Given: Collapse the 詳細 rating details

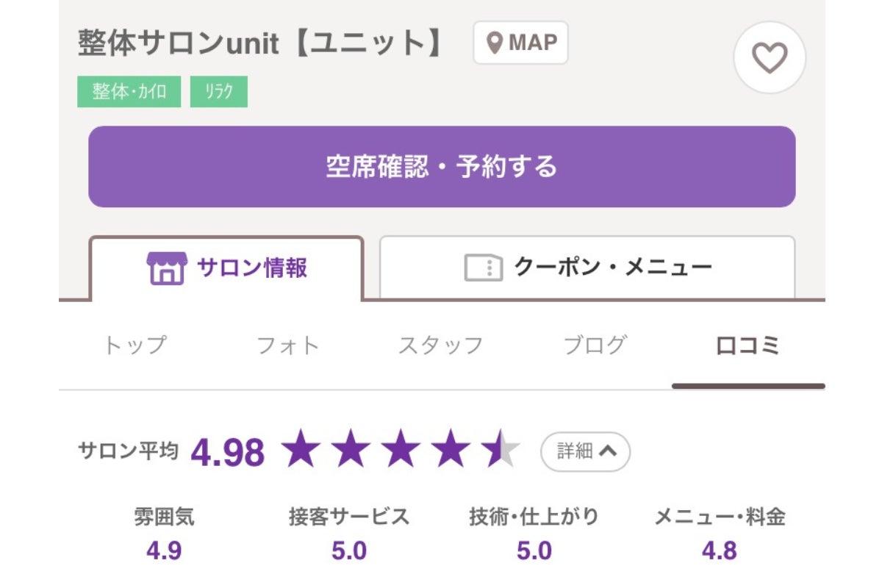Looking at the screenshot, I should [585, 451].
